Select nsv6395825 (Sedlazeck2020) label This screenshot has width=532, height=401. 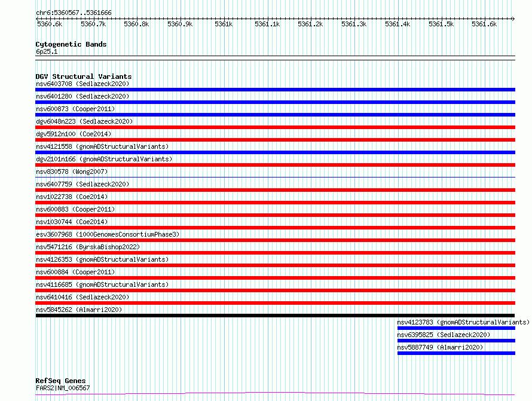pyautogui.click(x=444, y=335)
